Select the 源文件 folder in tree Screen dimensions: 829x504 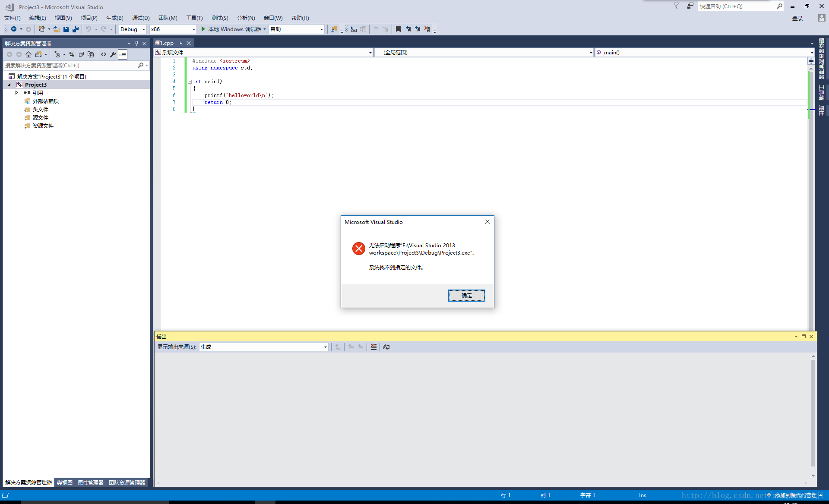point(41,117)
